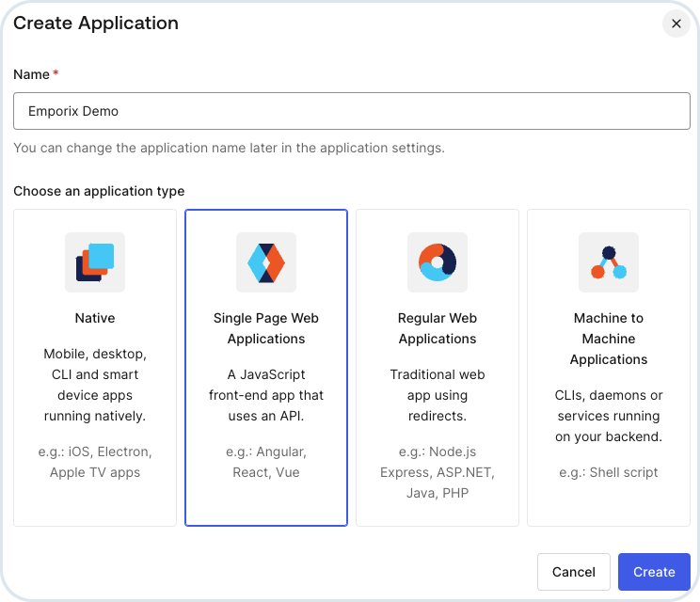
Task: Click the Single Page Web Applications icon
Action: click(266, 261)
